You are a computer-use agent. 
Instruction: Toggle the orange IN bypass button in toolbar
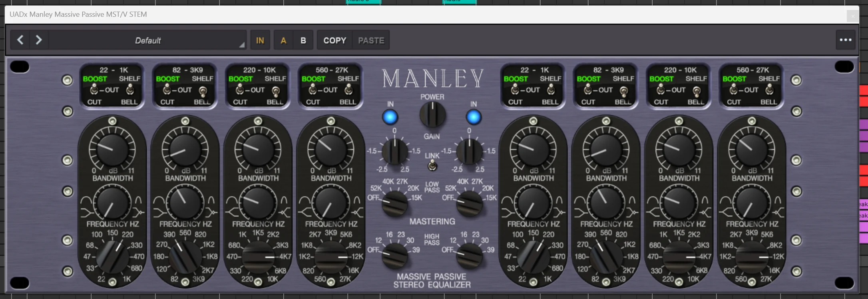click(x=260, y=40)
